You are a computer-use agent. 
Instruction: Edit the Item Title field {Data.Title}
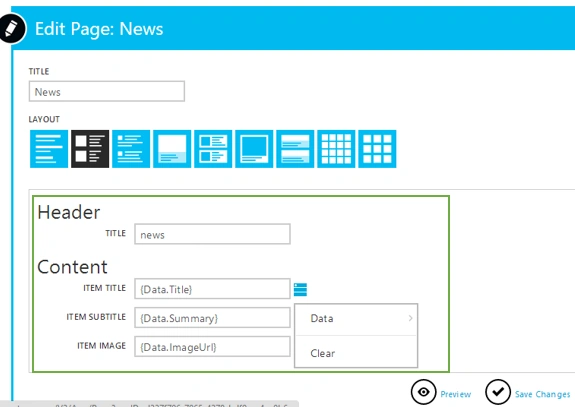212,289
